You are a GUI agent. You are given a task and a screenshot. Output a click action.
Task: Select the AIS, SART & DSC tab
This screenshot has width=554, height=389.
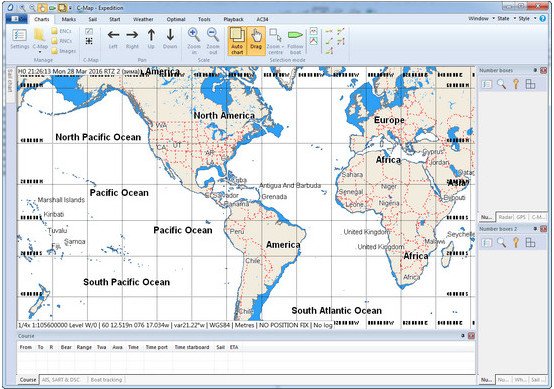coord(61,380)
